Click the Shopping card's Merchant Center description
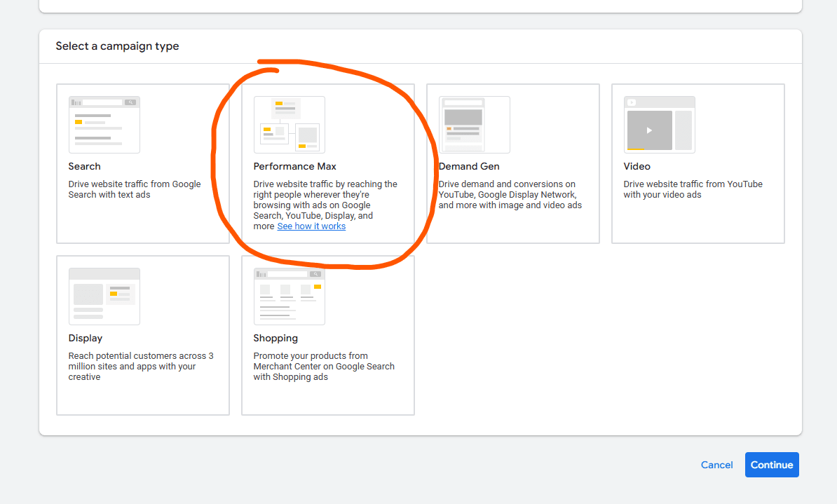837x504 pixels. [324, 367]
